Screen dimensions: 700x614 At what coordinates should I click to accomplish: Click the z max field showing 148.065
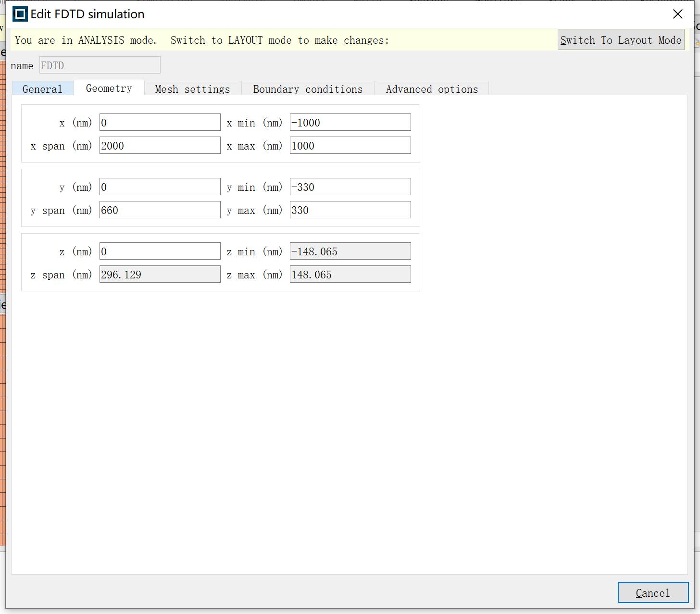(350, 274)
